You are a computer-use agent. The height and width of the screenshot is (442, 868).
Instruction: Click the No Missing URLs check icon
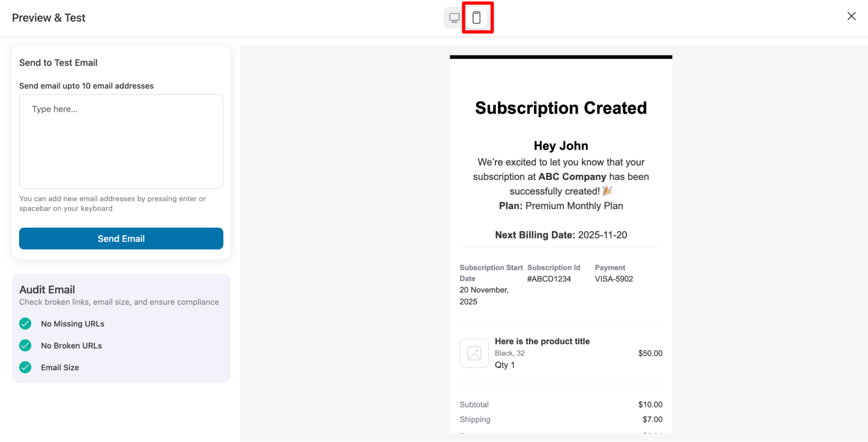pos(25,324)
